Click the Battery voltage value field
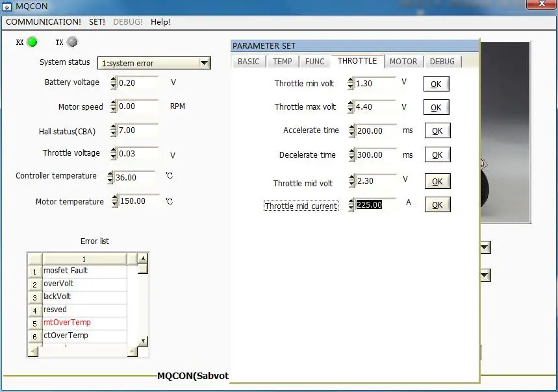 [138, 83]
